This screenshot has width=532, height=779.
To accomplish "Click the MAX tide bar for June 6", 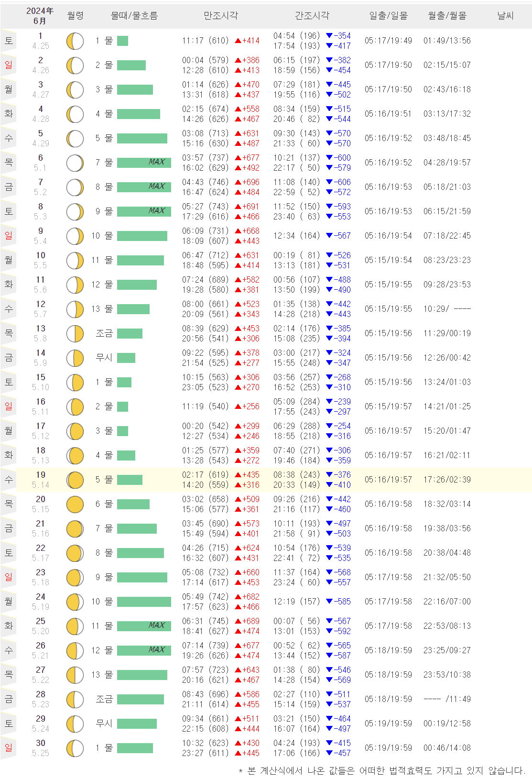I will 144,163.
